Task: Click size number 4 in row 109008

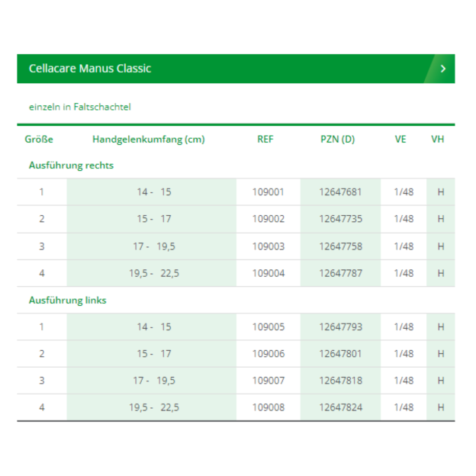Action: (42, 407)
